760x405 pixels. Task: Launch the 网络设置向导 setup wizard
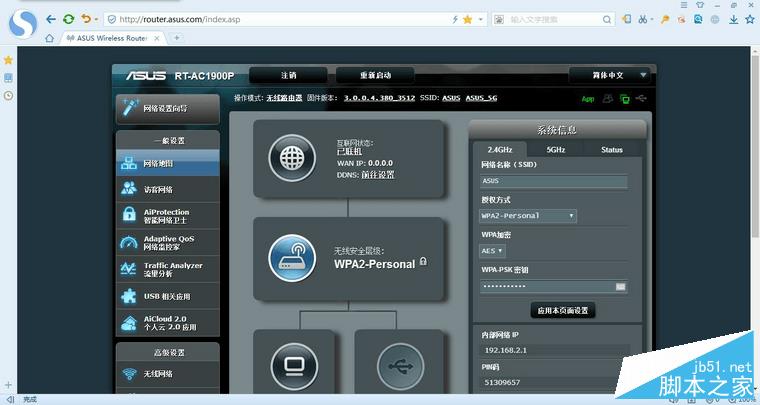(x=168, y=109)
